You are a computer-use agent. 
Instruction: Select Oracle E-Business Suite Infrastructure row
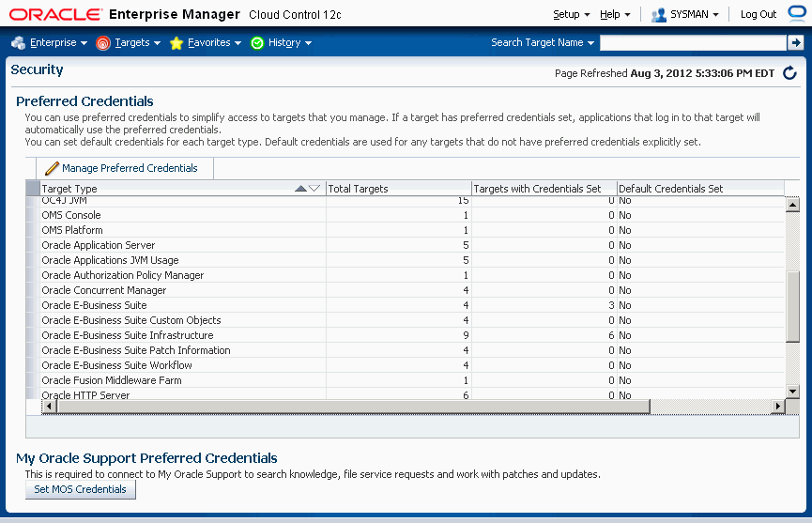pos(405,335)
